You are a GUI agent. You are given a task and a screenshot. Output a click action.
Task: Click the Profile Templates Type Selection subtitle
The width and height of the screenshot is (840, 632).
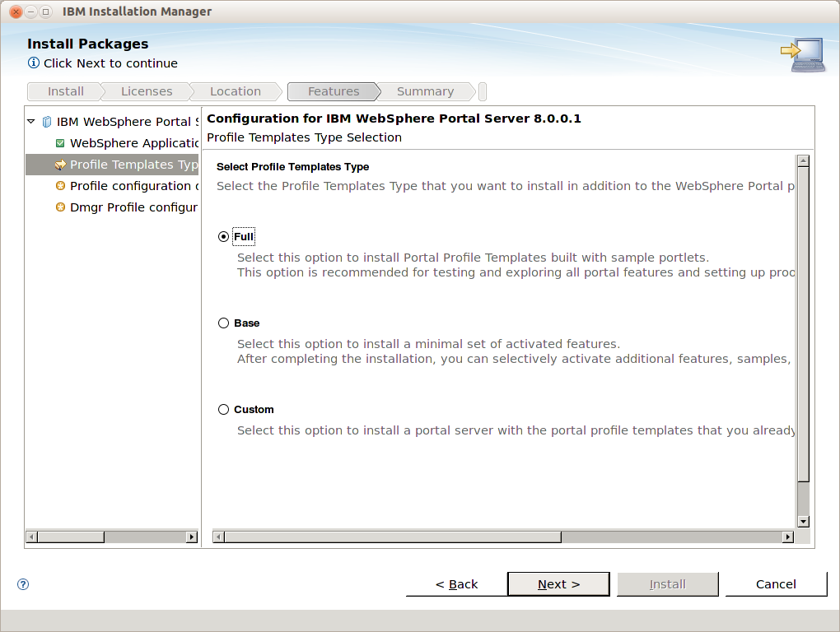(304, 137)
